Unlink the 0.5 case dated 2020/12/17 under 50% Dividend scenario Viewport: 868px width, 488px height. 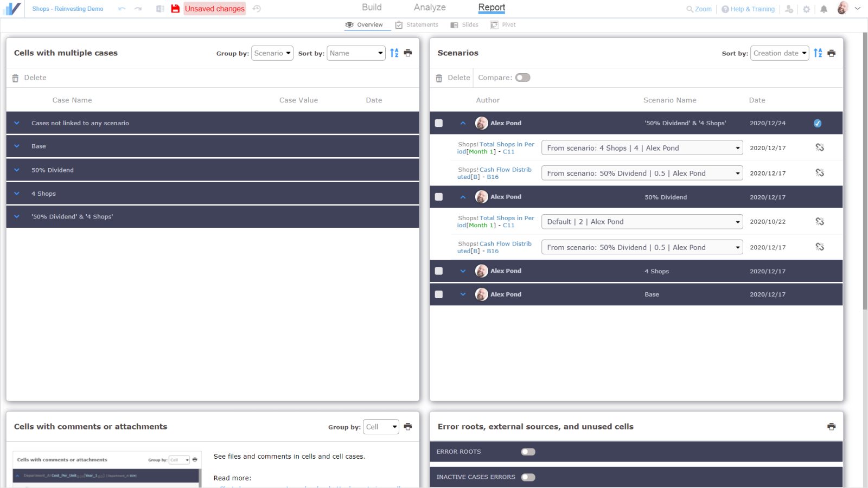click(820, 247)
